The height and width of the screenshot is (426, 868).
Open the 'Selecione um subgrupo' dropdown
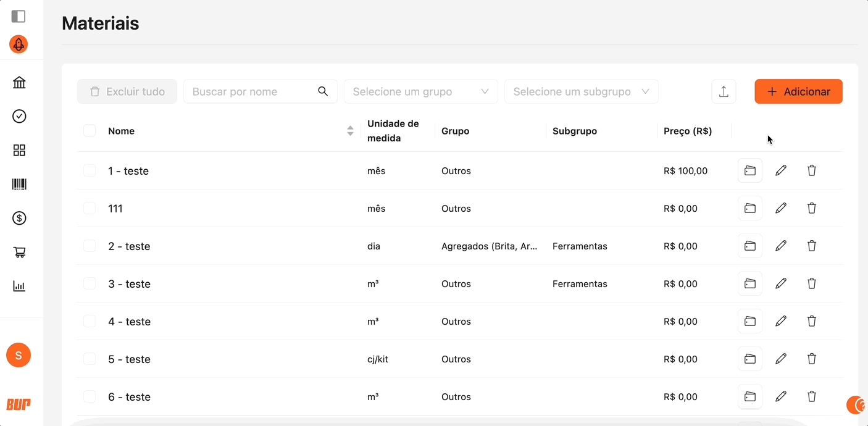[581, 91]
